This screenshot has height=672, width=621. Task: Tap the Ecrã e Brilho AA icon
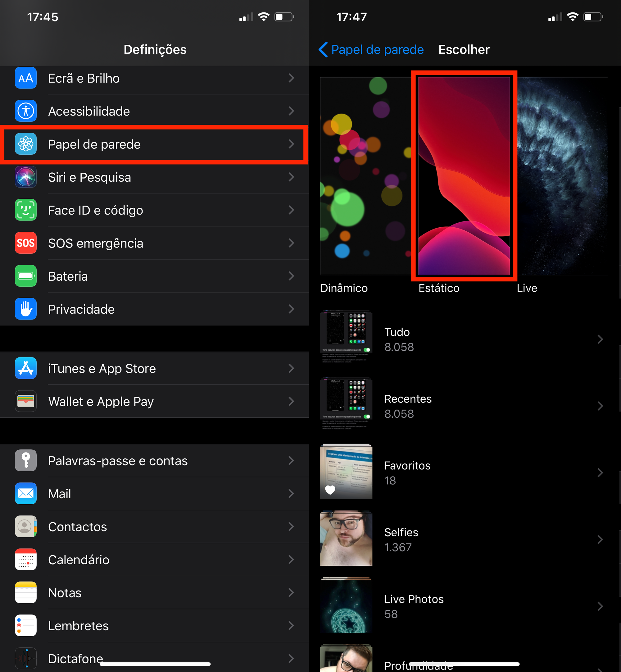click(x=26, y=78)
